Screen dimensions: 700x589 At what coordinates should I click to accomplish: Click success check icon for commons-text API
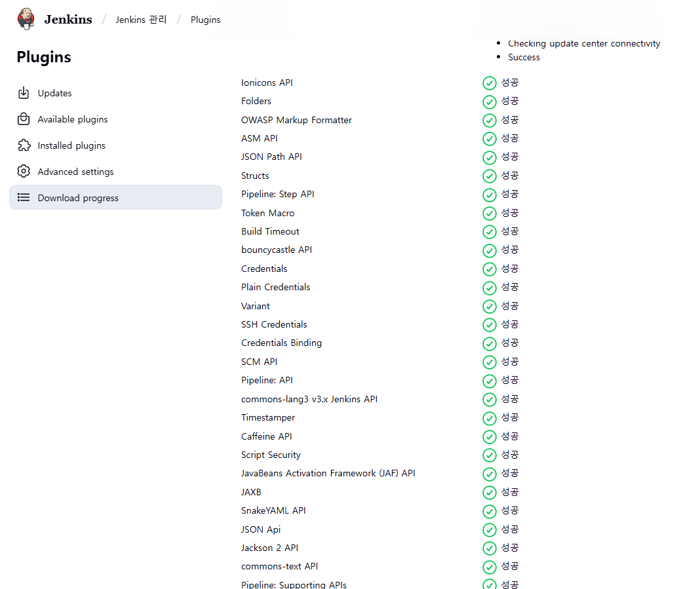490,567
